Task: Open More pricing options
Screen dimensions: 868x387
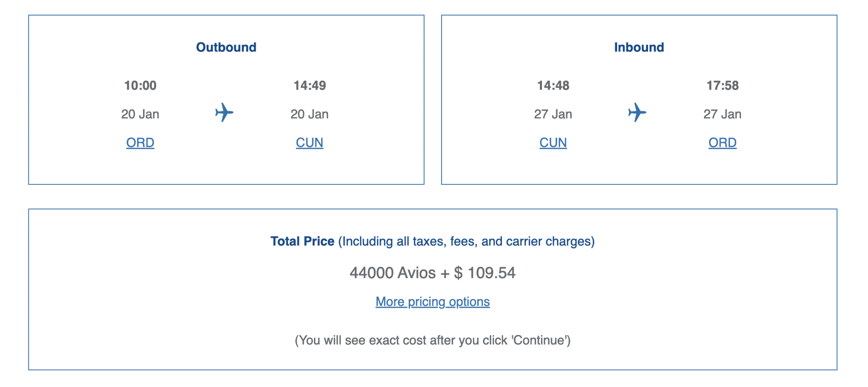Action: click(x=432, y=301)
